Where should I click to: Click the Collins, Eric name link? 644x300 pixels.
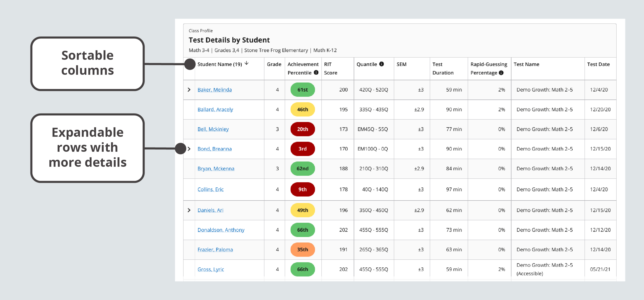(210, 189)
